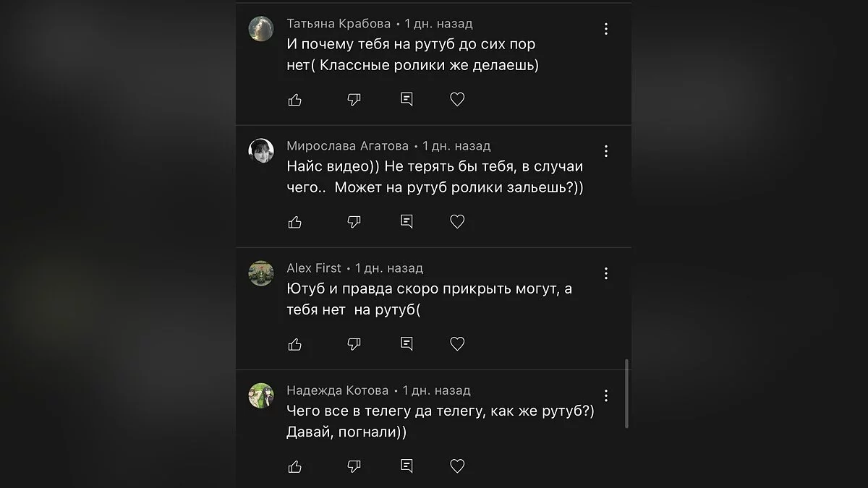Reply to Мирослава Агатова's comment
This screenshot has height=488, width=868.
[x=407, y=222]
